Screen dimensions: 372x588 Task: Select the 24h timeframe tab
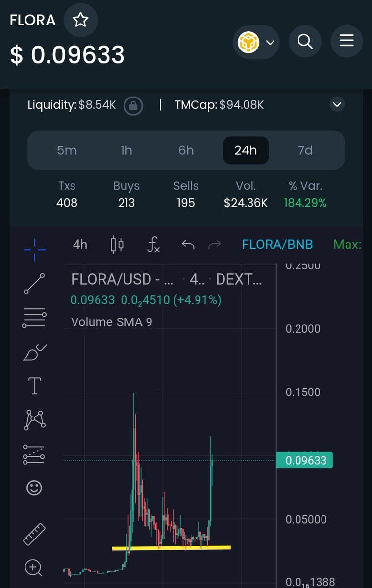pos(246,150)
